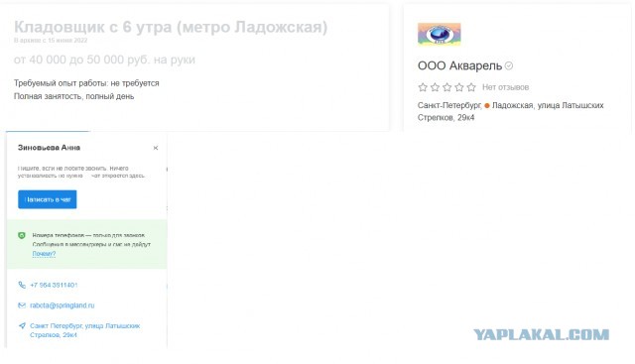The height and width of the screenshot is (364, 635).
Task: Click the job title Кладовщик с 6 утра
Action: point(171,27)
